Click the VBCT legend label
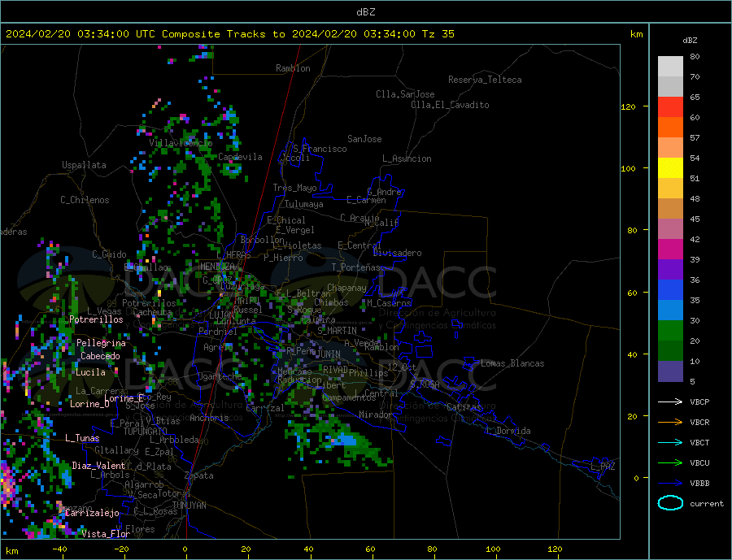The width and height of the screenshot is (732, 560). click(699, 442)
